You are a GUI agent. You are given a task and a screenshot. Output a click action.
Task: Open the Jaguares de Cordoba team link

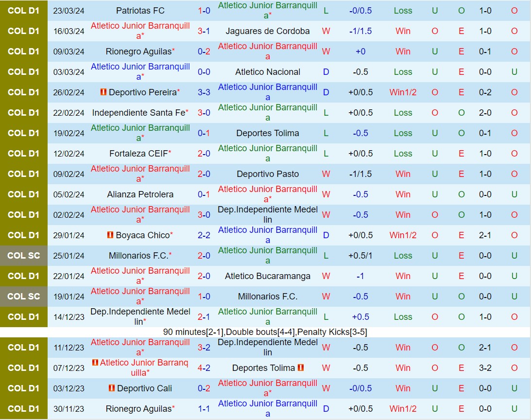point(268,31)
